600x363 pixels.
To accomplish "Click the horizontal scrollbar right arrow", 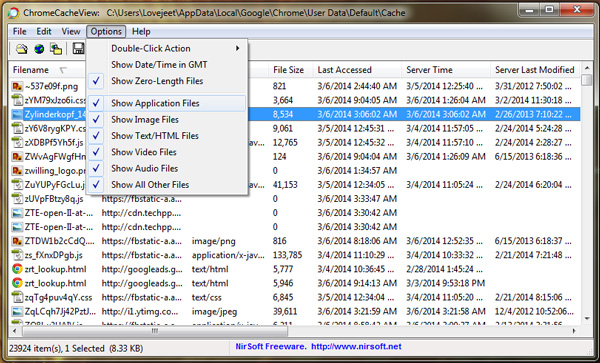I will pyautogui.click(x=574, y=331).
